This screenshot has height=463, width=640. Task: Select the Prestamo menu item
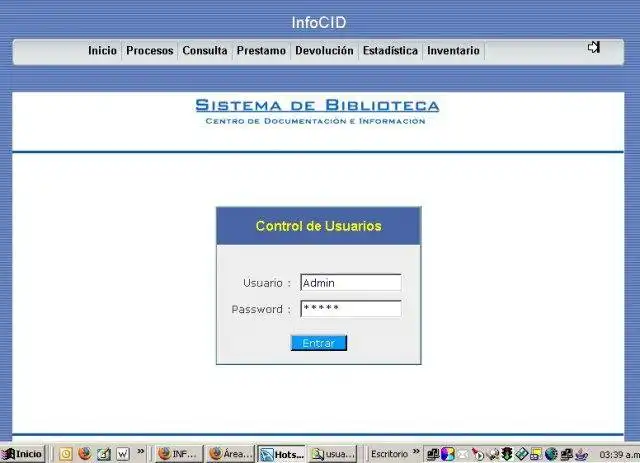click(x=261, y=51)
